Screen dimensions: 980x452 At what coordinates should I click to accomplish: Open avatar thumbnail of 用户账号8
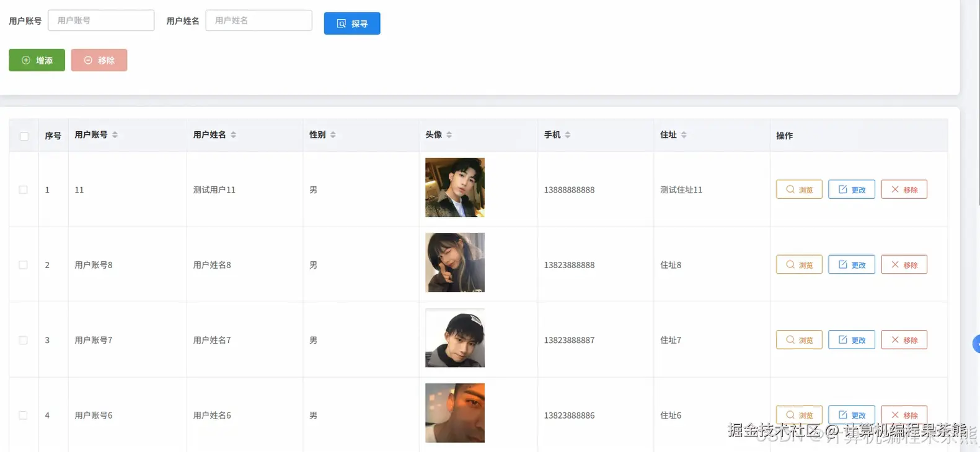tap(455, 263)
